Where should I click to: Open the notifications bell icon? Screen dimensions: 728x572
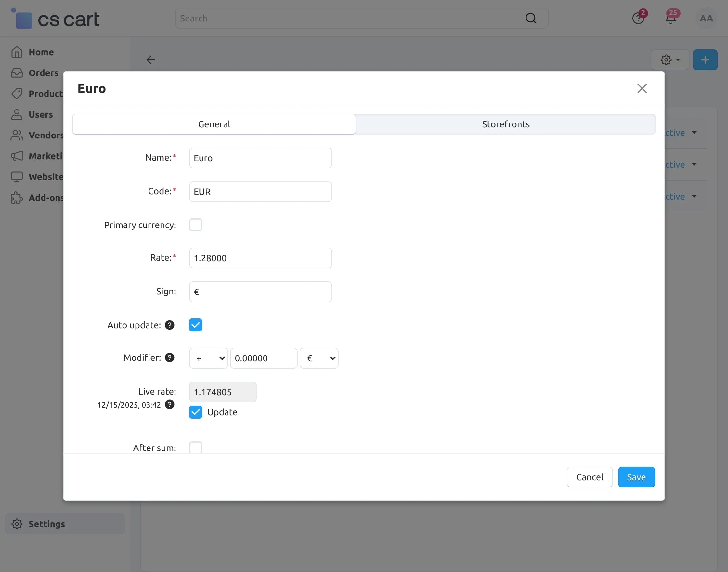[670, 19]
